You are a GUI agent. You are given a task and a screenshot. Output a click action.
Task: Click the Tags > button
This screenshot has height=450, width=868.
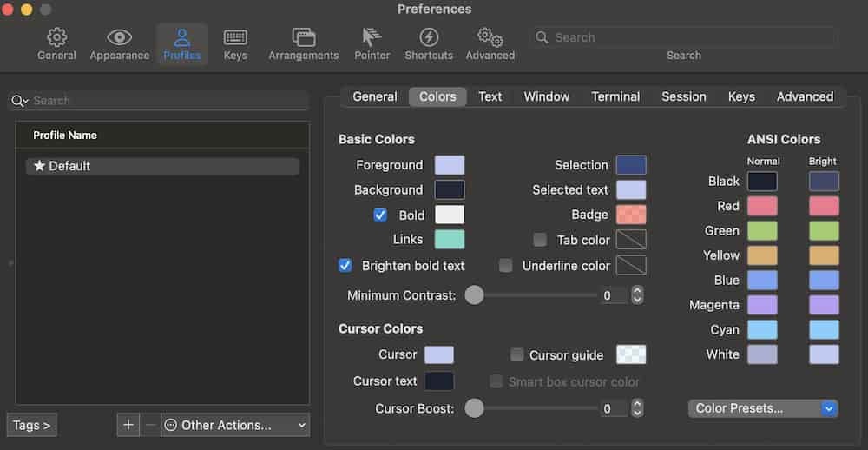(x=31, y=425)
